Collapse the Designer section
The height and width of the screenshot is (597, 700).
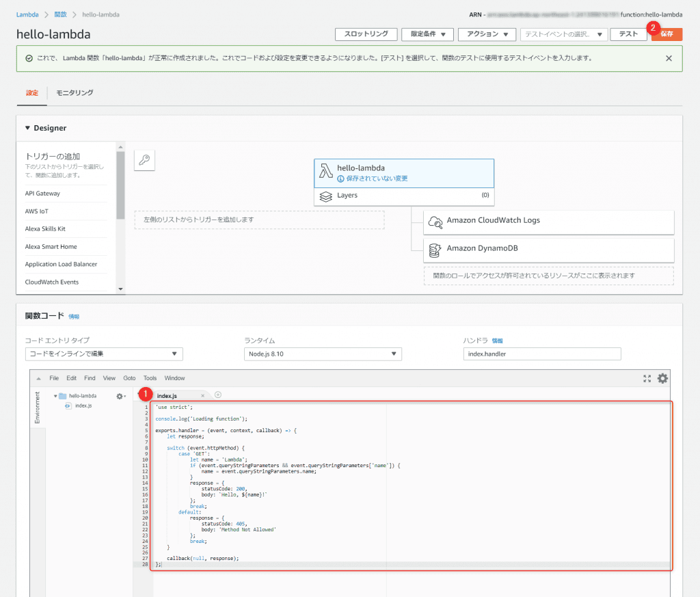point(27,128)
